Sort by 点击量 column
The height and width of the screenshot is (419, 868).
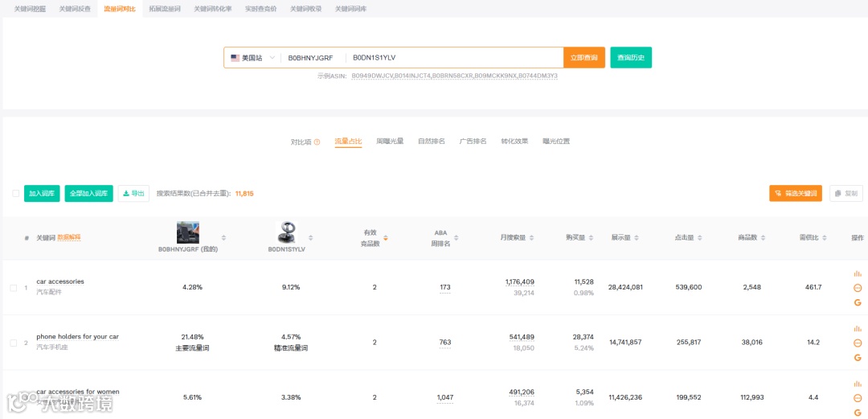tap(700, 238)
